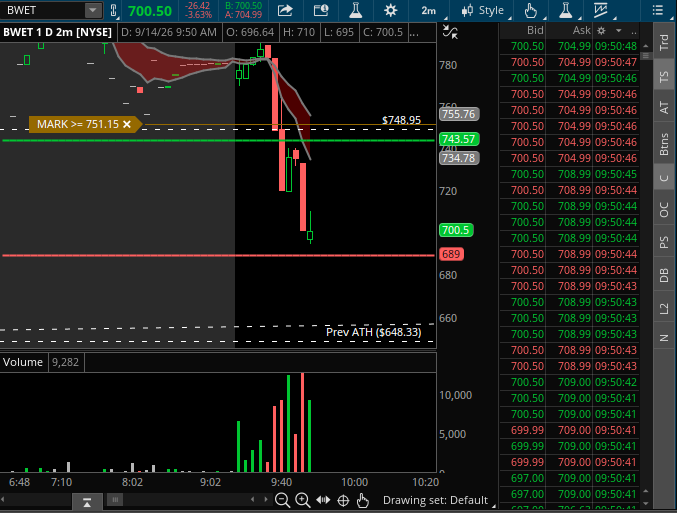Click the Ask column header

pos(581,30)
